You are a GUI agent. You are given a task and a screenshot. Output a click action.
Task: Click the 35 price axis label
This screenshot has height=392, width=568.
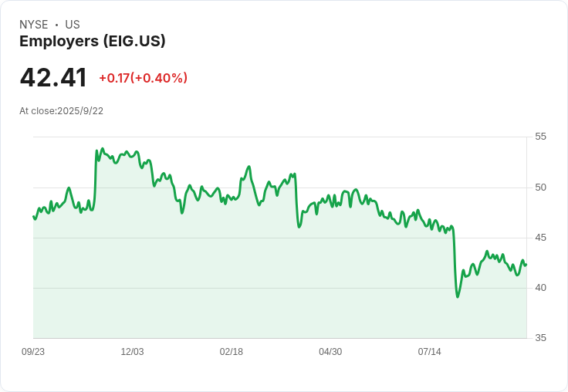(x=541, y=338)
